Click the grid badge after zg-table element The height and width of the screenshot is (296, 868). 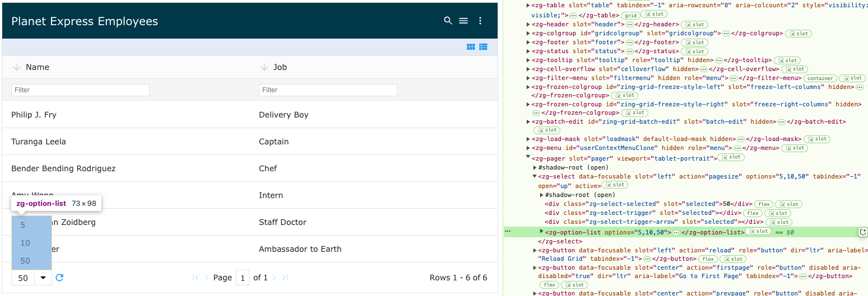pyautogui.click(x=631, y=16)
